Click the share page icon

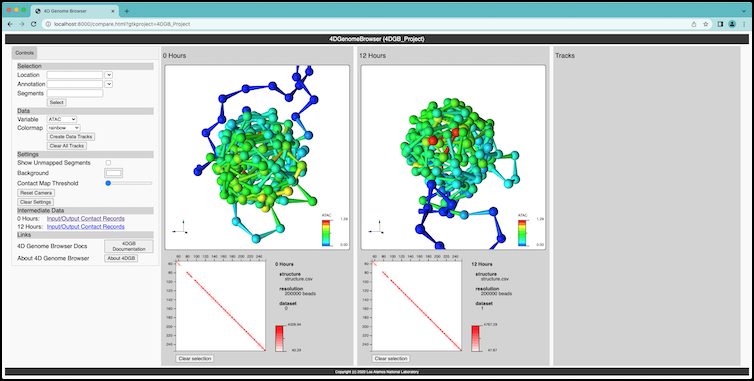coord(694,24)
